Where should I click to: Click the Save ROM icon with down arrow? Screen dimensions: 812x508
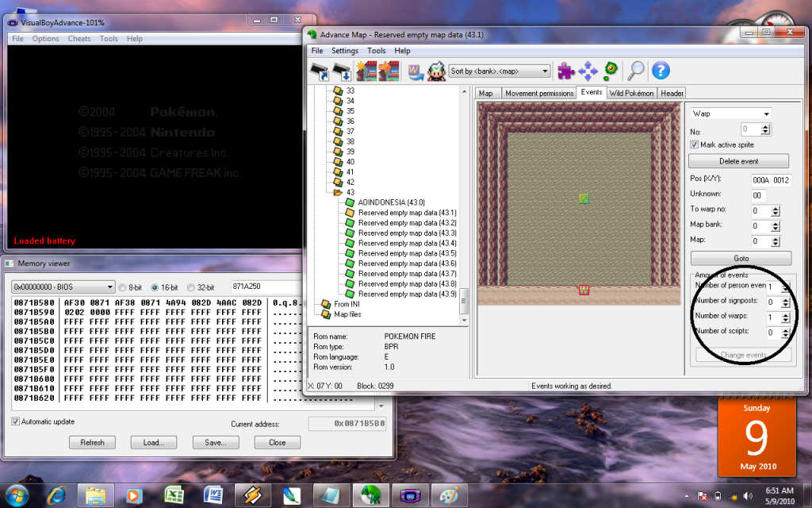pos(343,71)
